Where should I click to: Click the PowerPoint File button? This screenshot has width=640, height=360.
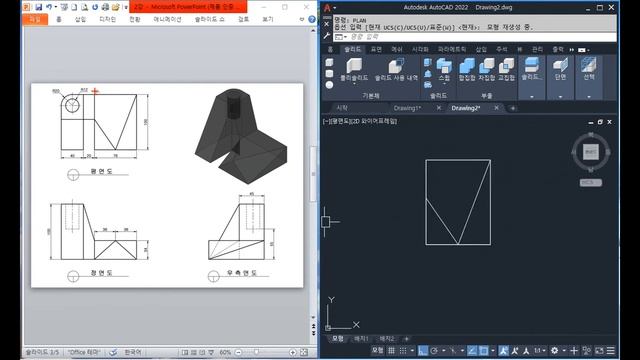[35, 19]
